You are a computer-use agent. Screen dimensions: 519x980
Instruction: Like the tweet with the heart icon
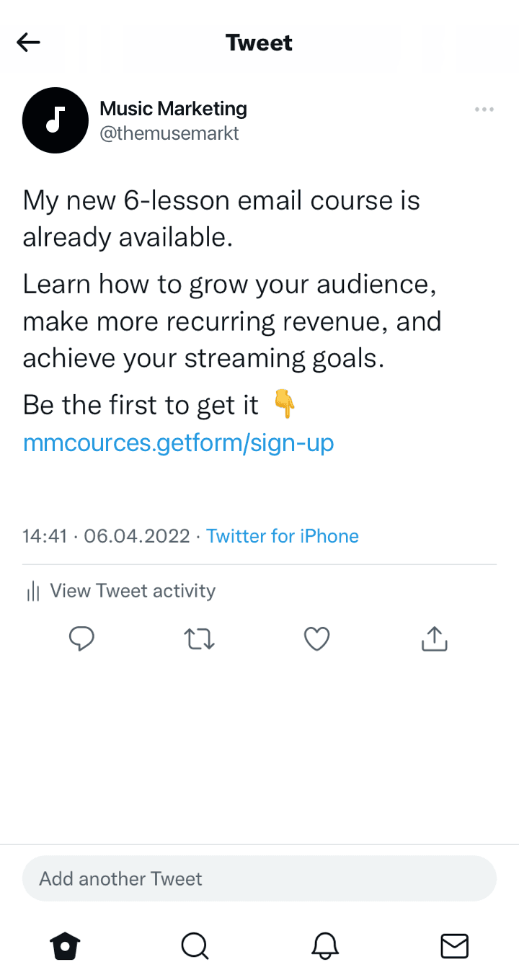pos(316,638)
